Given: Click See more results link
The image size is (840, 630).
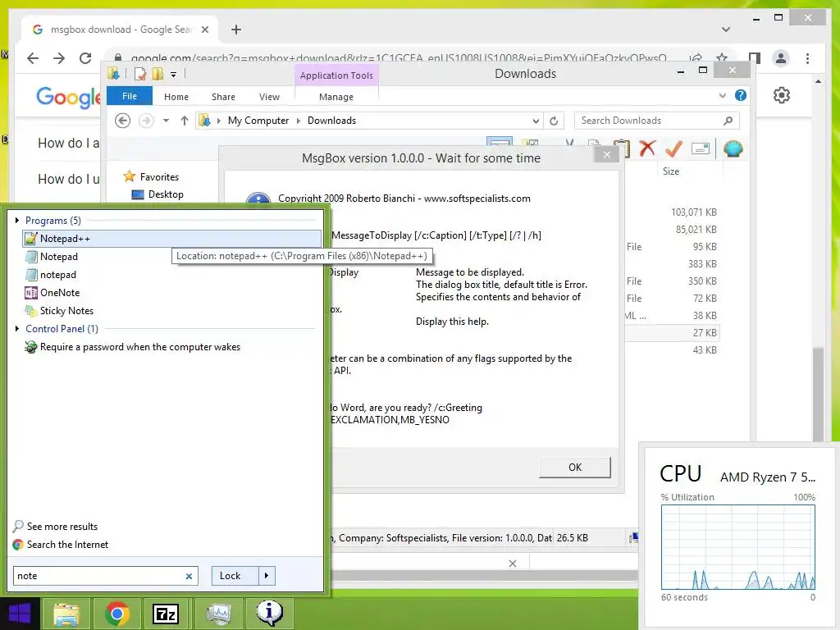Looking at the screenshot, I should [x=55, y=526].
